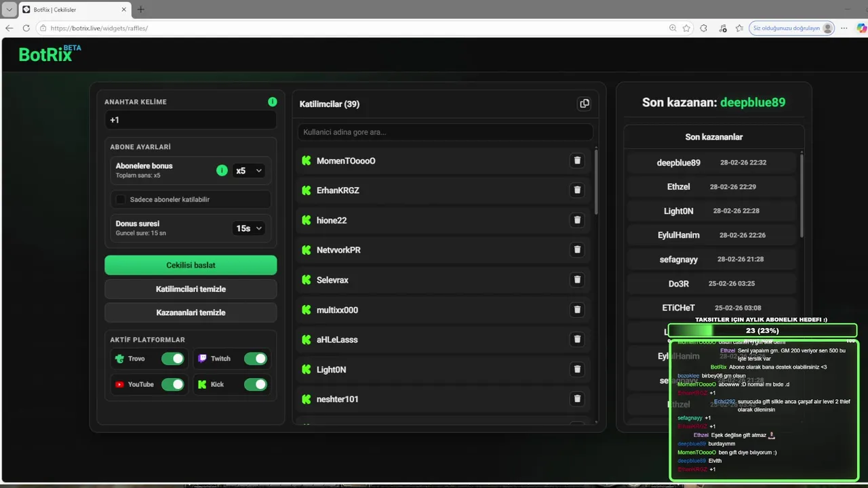
Task: Click the Kick icon beside MomenTOoooO
Action: click(x=307, y=161)
